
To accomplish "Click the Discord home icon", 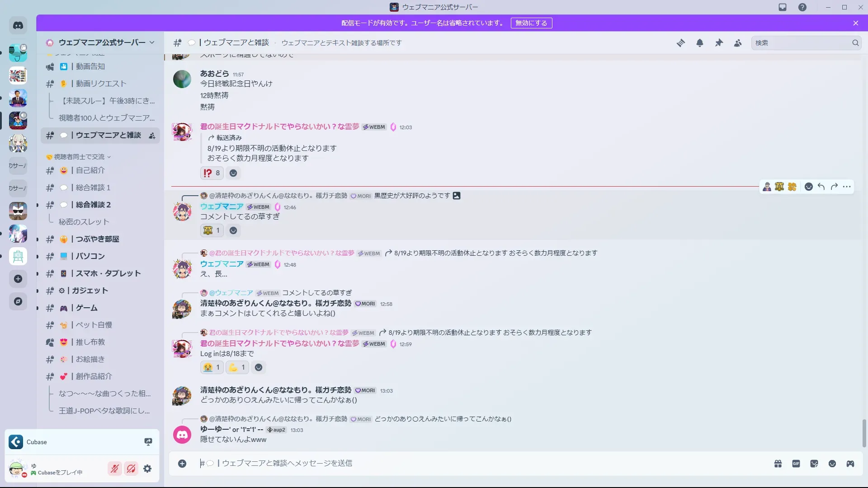I will [18, 26].
